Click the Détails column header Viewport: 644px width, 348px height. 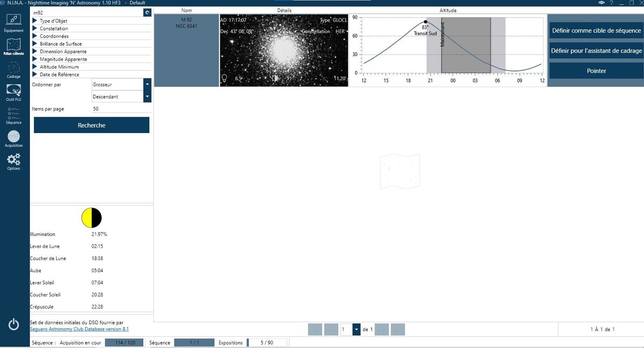point(284,10)
